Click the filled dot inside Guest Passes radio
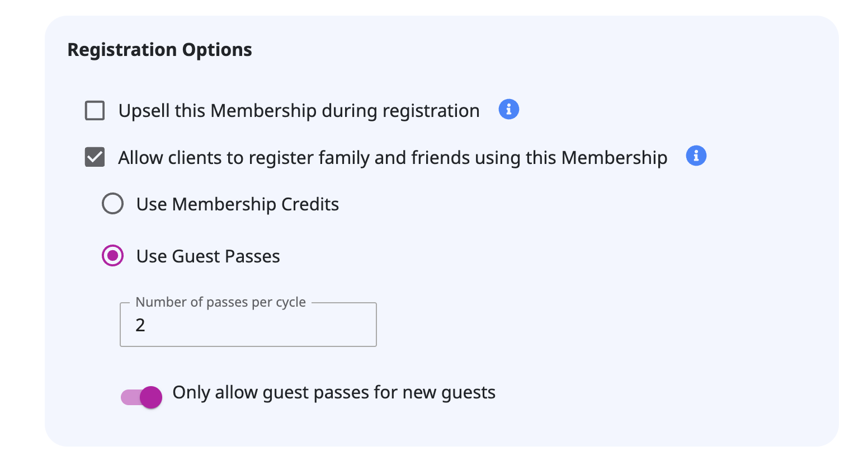Viewport: 868px width, 460px height. (112, 256)
